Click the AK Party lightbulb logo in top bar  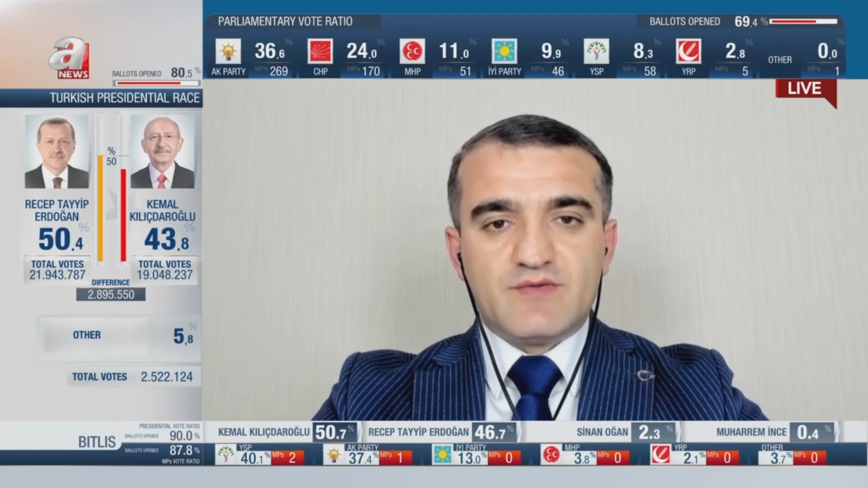click(228, 51)
